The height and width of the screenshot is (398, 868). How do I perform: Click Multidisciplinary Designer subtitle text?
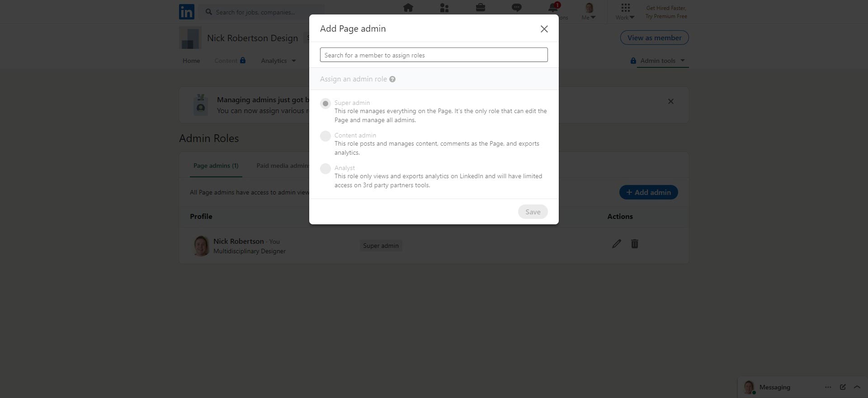(x=250, y=251)
